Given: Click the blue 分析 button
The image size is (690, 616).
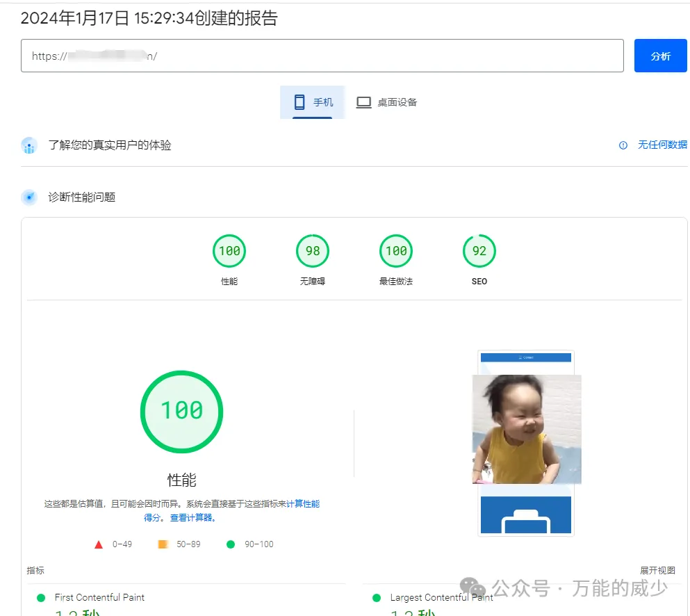Looking at the screenshot, I should coord(660,56).
